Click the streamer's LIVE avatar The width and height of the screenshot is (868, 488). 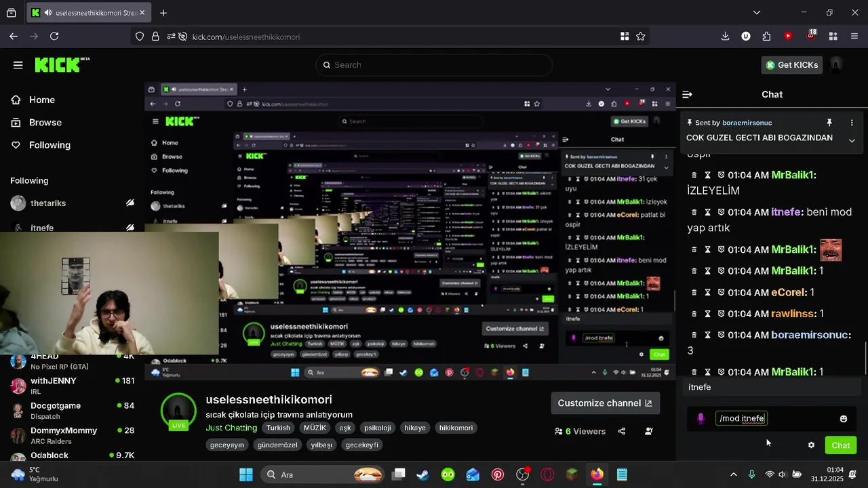(x=178, y=411)
